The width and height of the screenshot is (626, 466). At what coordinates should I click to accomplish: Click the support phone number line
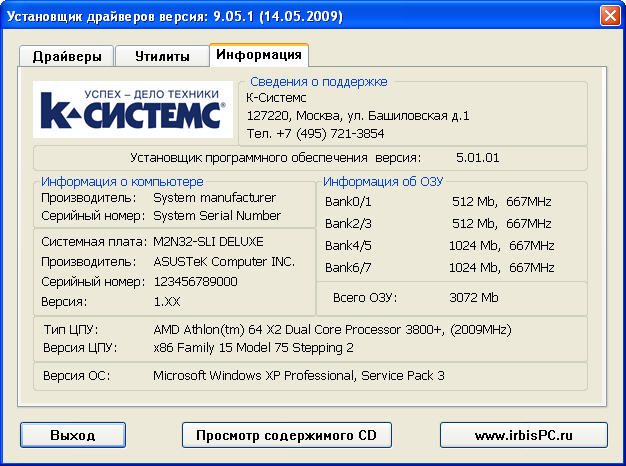click(315, 133)
